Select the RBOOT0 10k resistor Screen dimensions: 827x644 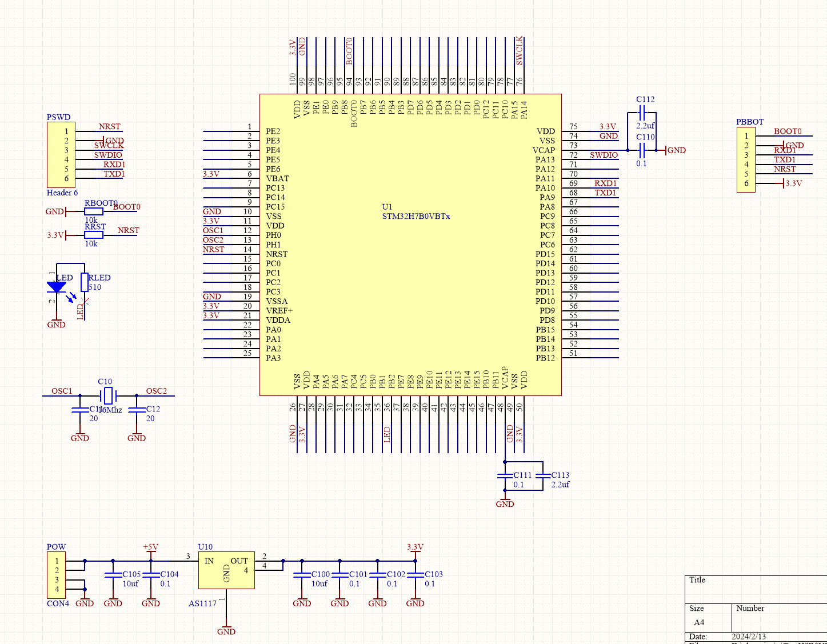(x=93, y=212)
